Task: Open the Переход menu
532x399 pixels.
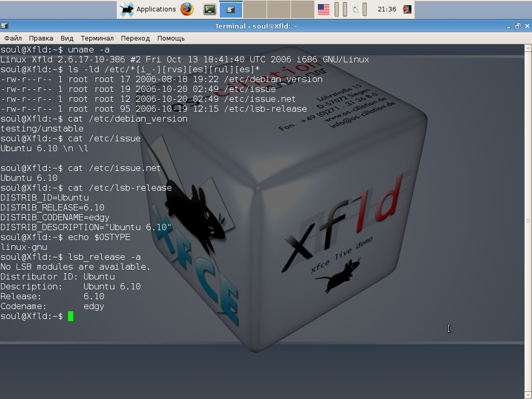Action: pyautogui.click(x=136, y=38)
